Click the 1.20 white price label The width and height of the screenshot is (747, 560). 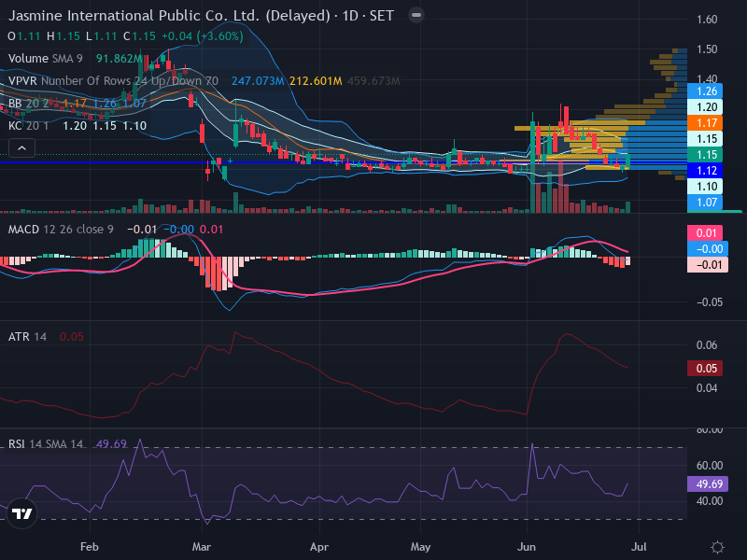point(705,106)
